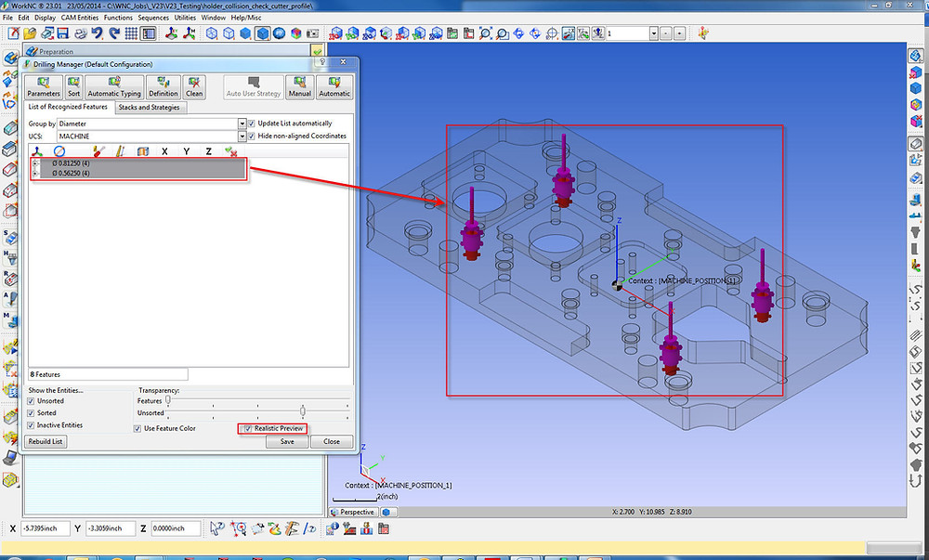Expand the Ø 0.56250 (4) feature group
The height and width of the screenshot is (560, 929).
pos(35,173)
